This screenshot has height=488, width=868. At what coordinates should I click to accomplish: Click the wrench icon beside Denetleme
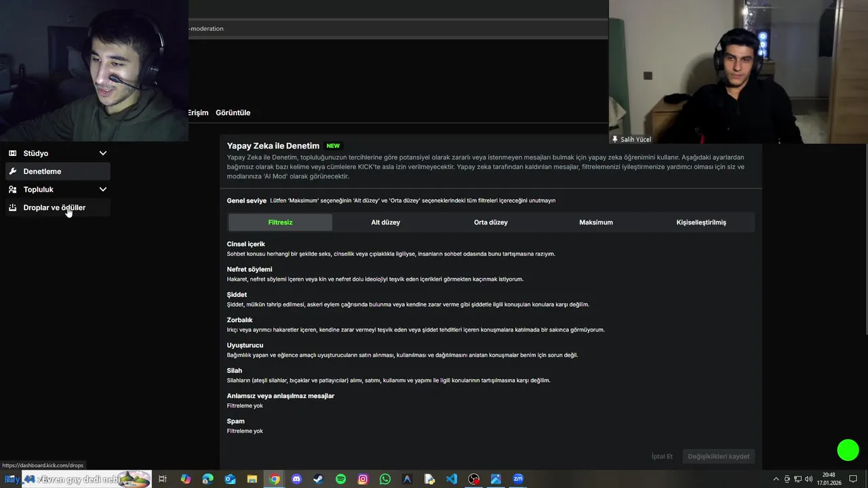click(x=13, y=171)
